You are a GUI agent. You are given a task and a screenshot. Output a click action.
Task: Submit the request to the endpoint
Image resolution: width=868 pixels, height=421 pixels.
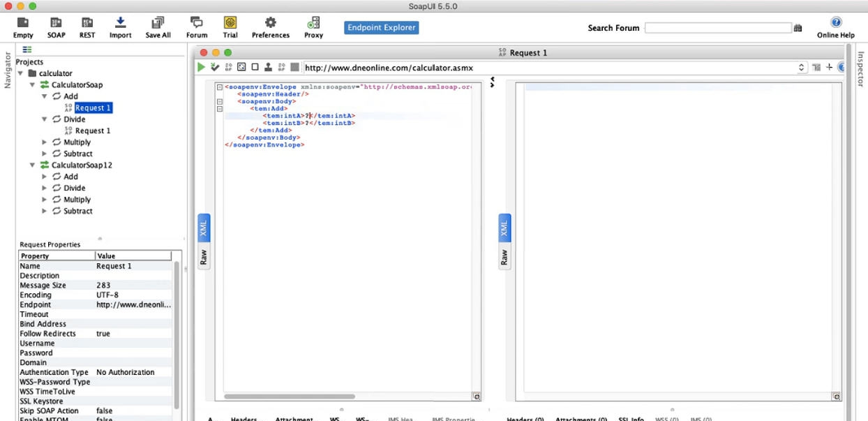pyautogui.click(x=201, y=66)
